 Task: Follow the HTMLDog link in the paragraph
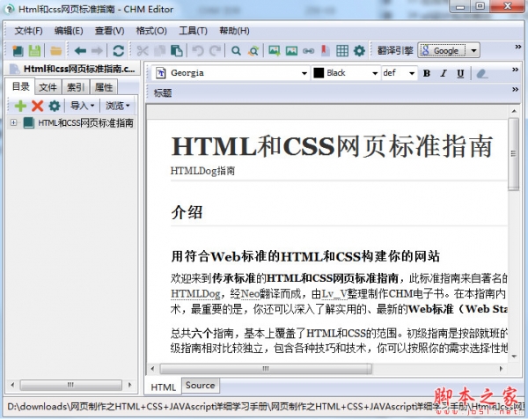pyautogui.click(x=195, y=294)
